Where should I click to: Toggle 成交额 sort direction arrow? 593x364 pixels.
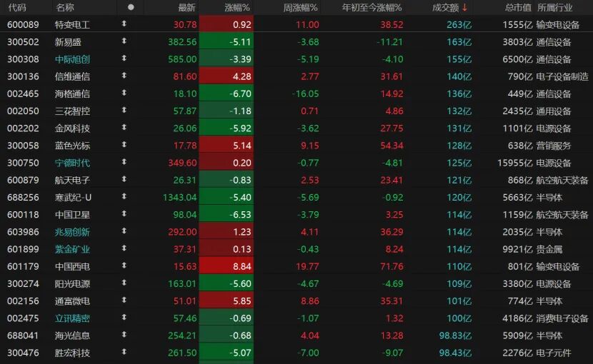(x=465, y=7)
